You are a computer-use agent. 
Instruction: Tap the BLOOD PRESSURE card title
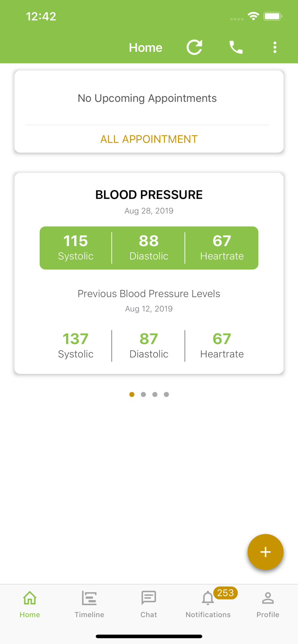tap(149, 194)
